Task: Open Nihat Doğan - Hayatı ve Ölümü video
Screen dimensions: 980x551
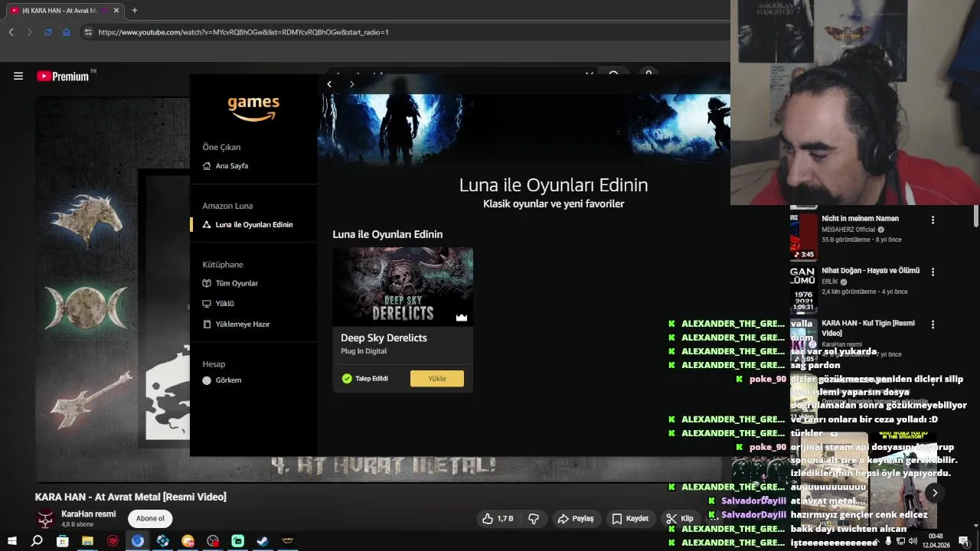Action: coord(871,271)
